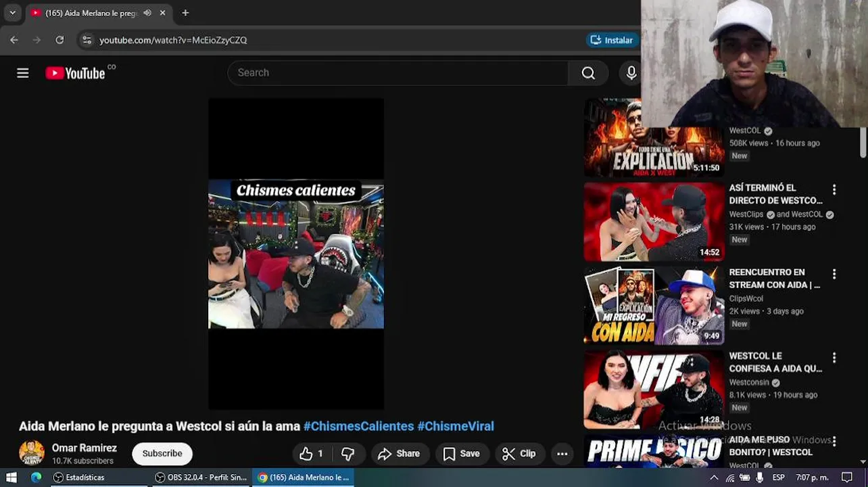Viewport: 868px width, 487px height.
Task: Click the page vertical scrollbar
Action: click(x=863, y=142)
